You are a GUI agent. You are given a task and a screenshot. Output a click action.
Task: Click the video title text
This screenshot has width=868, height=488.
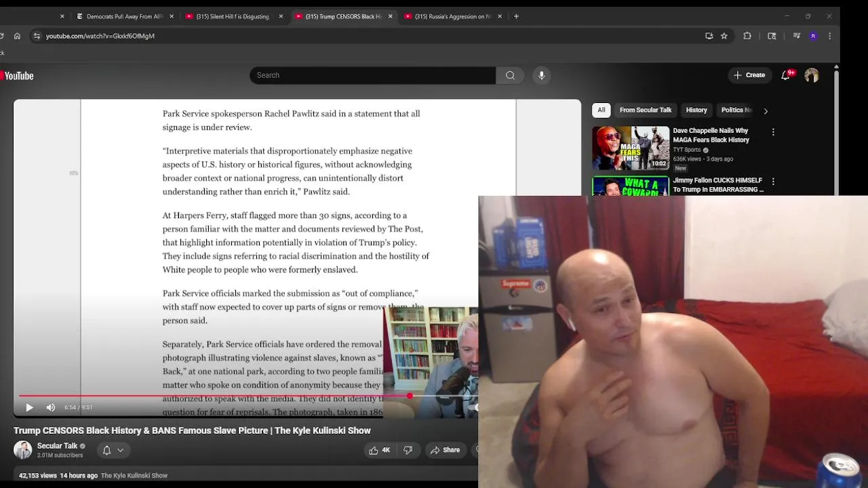pyautogui.click(x=192, y=430)
